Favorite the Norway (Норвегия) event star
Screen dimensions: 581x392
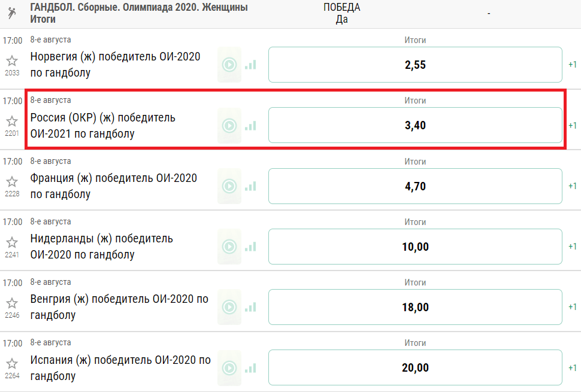click(12, 60)
